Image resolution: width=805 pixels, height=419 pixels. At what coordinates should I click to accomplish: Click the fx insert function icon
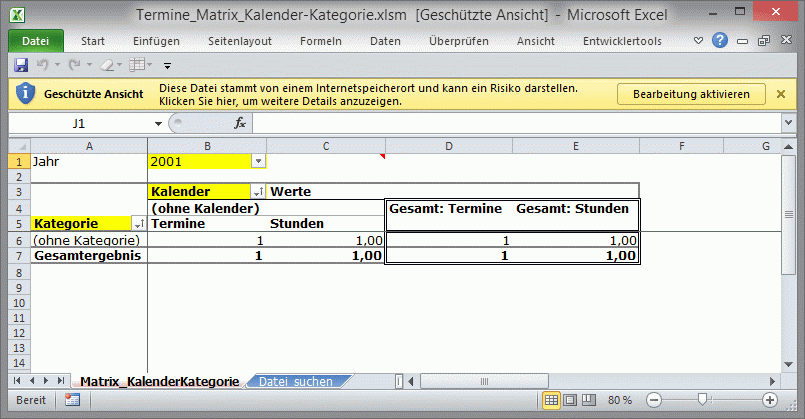pyautogui.click(x=240, y=123)
